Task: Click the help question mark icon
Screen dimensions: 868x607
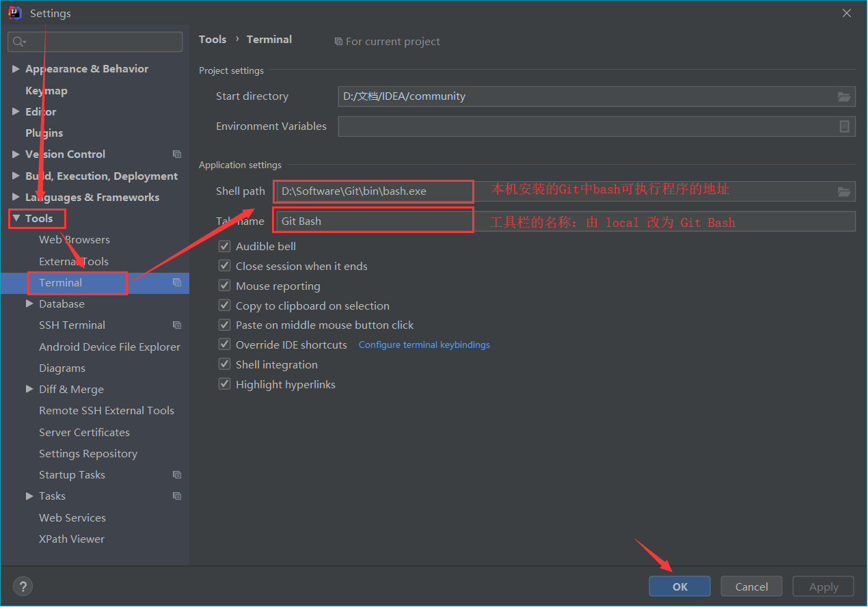Action: pyautogui.click(x=23, y=586)
